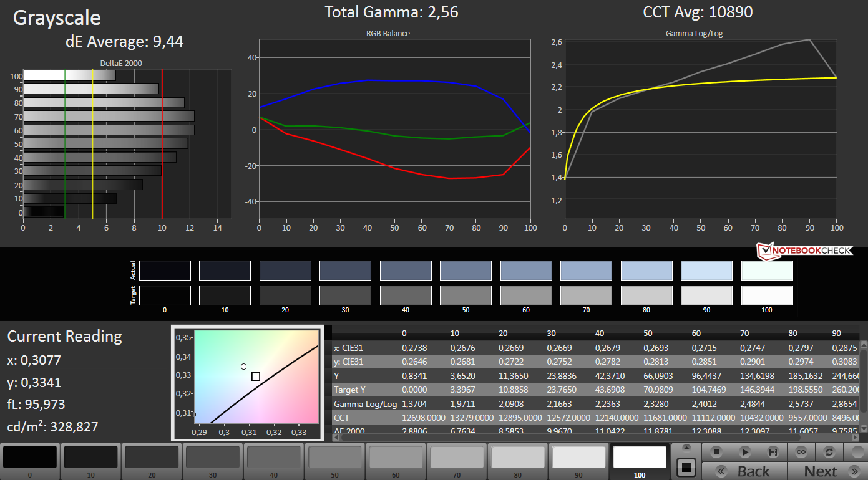The image size is (868, 480).
Task: Click the circle measured point in the CIE diagram
Action: (244, 367)
